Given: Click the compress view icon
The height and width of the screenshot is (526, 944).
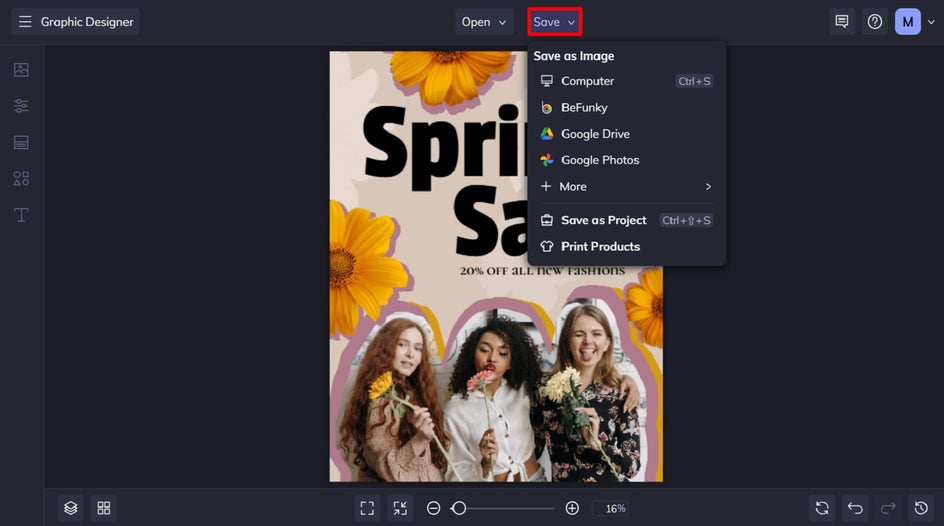Looking at the screenshot, I should (400, 508).
